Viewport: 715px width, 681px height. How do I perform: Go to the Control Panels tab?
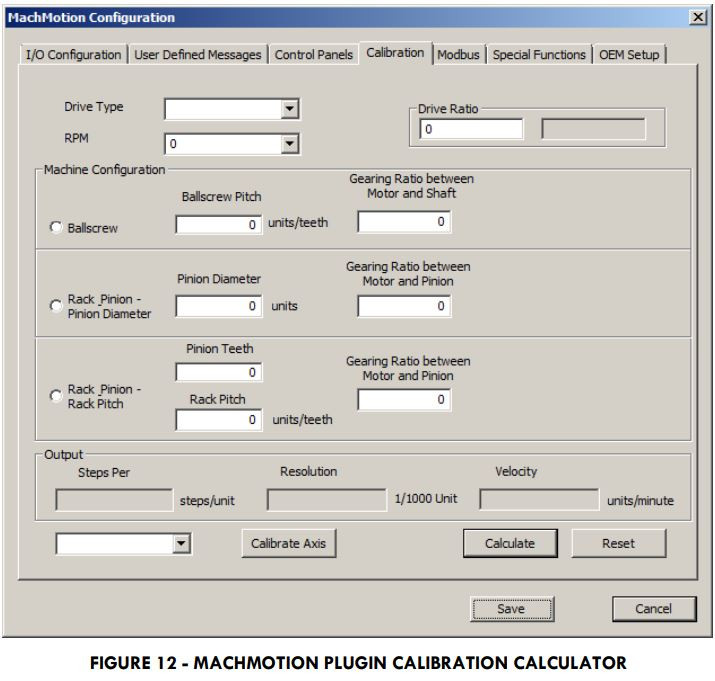pyautogui.click(x=314, y=55)
